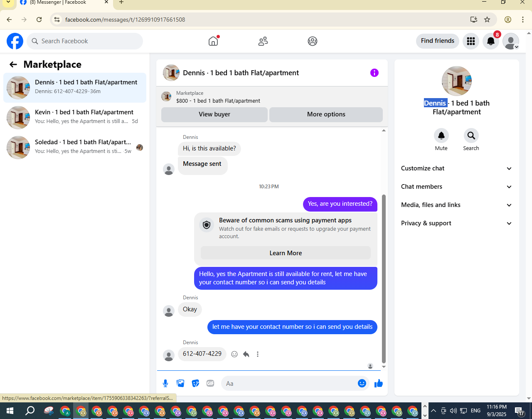This screenshot has height=419, width=532.
Task: Go back in browser history
Action: pos(9,20)
